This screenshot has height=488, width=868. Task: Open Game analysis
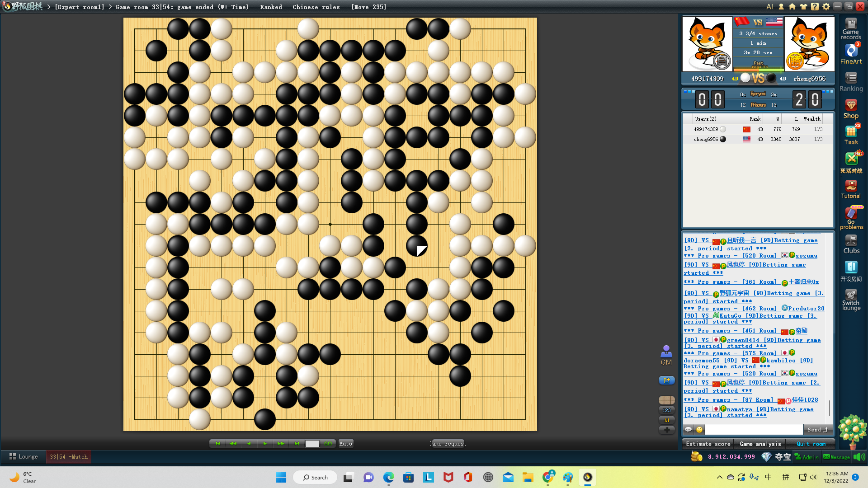coord(760,444)
